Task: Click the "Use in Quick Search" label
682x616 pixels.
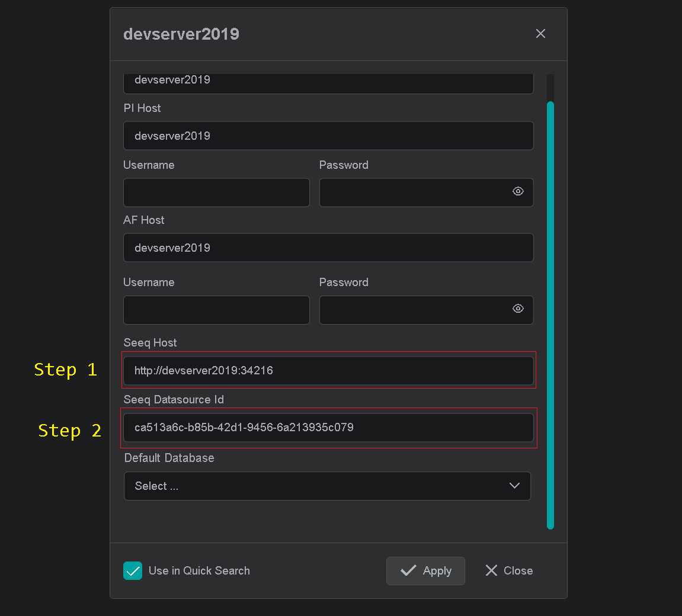Action: tap(199, 571)
